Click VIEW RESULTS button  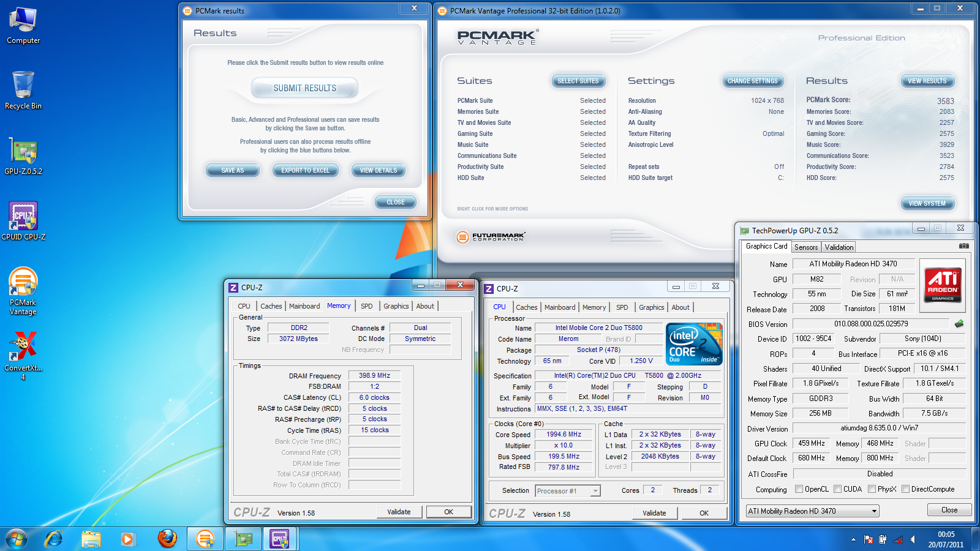coord(927,81)
